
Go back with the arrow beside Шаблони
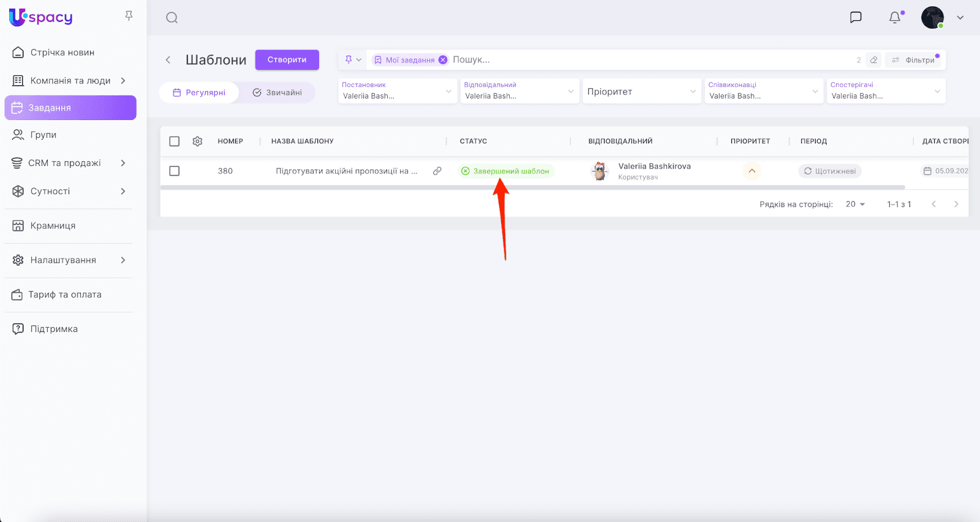coord(168,60)
